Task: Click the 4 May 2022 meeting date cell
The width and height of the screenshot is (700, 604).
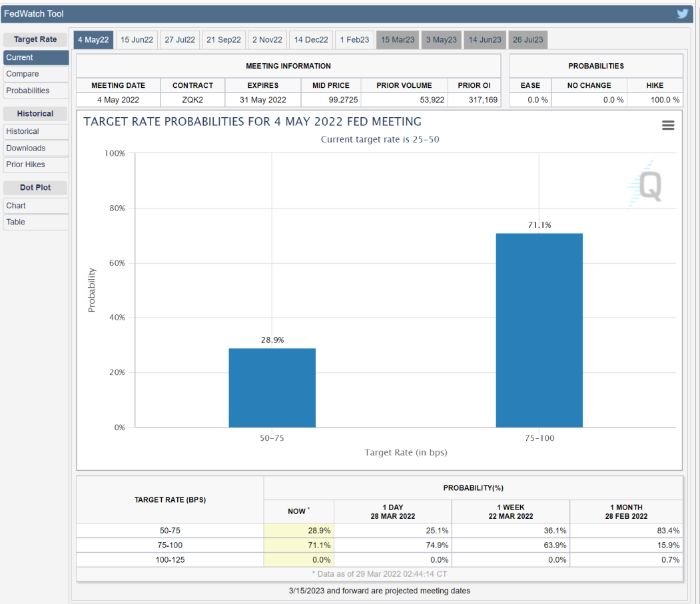Action: click(119, 100)
